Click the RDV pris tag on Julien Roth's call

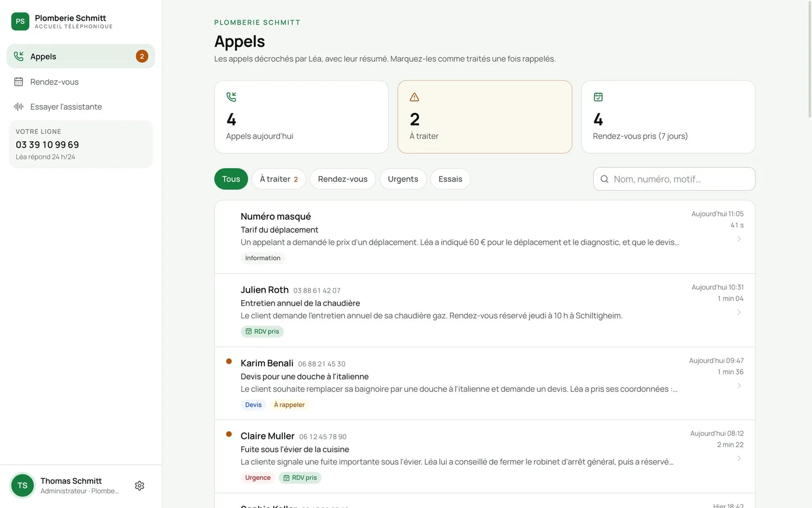coord(262,331)
